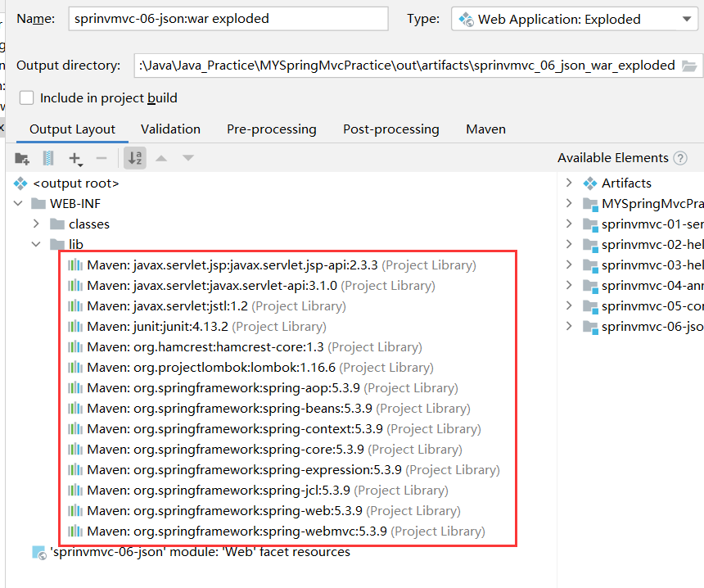Click the Create Archive toolbar icon

[48, 158]
